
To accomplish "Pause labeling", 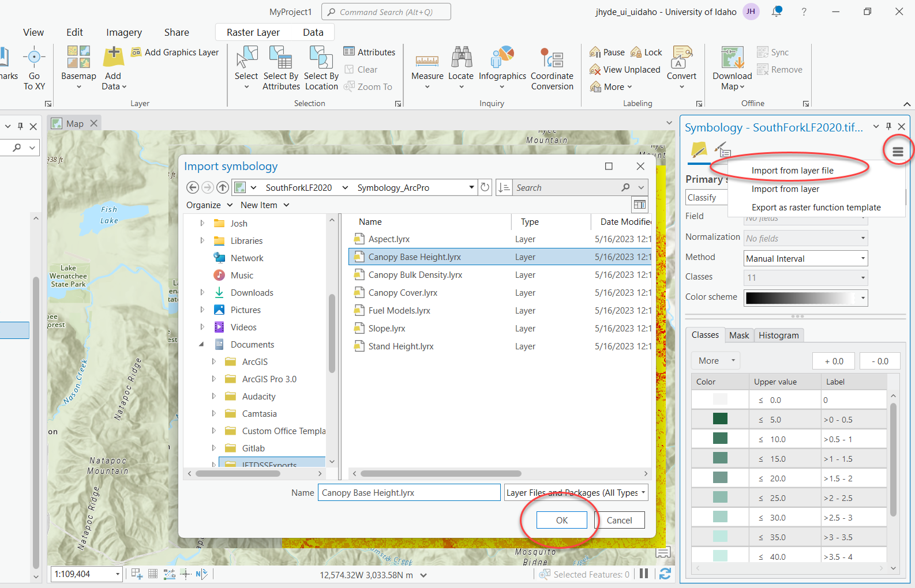I will pyautogui.click(x=607, y=52).
